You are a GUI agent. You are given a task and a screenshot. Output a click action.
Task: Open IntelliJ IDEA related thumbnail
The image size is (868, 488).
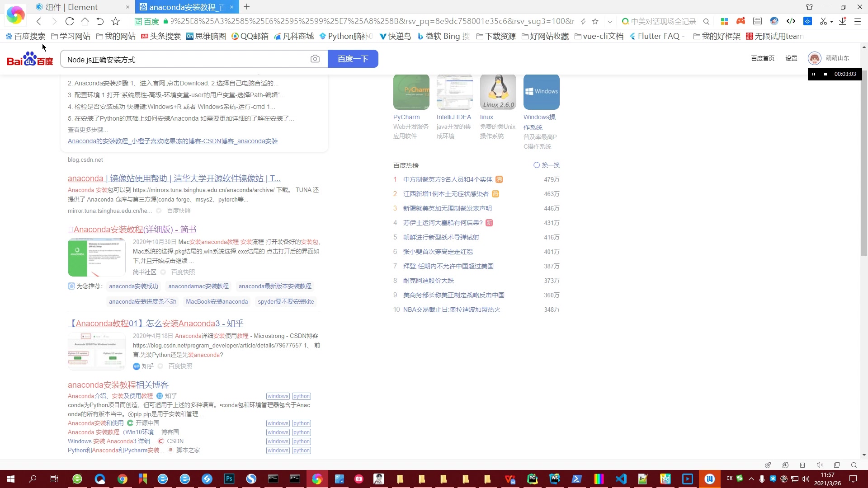pyautogui.click(x=454, y=92)
